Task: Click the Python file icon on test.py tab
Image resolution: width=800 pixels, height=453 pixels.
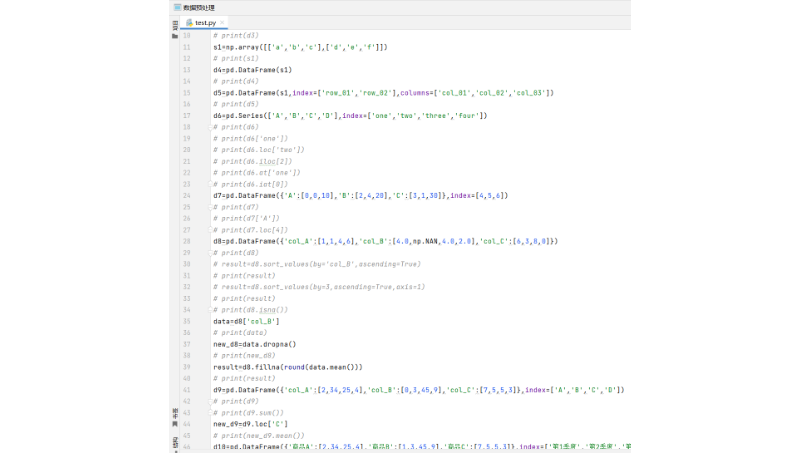Action: pos(189,23)
